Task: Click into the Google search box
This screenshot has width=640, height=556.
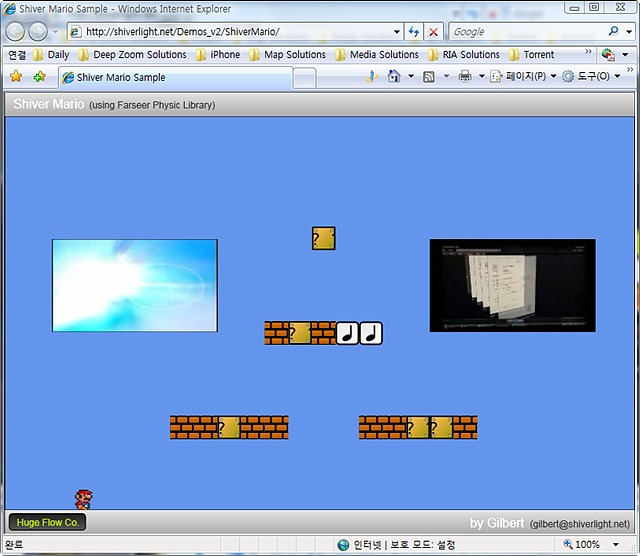Action: pos(527,32)
